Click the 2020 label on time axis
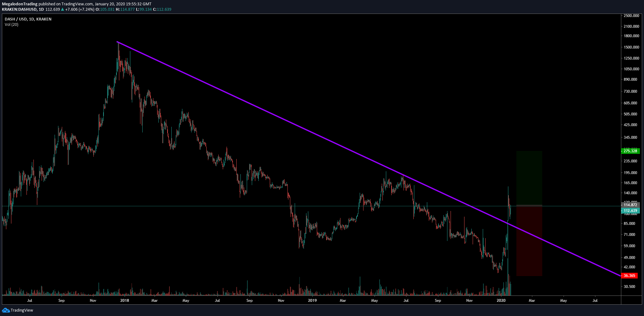 click(x=501, y=301)
